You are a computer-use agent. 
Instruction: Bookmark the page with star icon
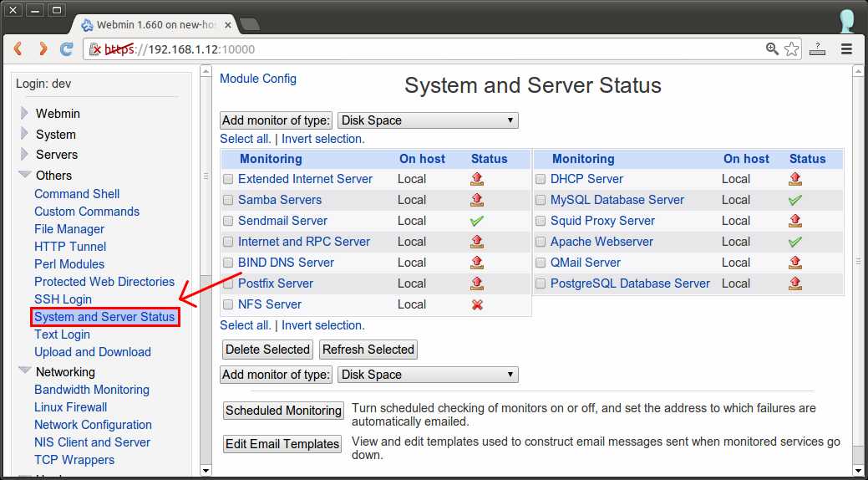point(792,49)
